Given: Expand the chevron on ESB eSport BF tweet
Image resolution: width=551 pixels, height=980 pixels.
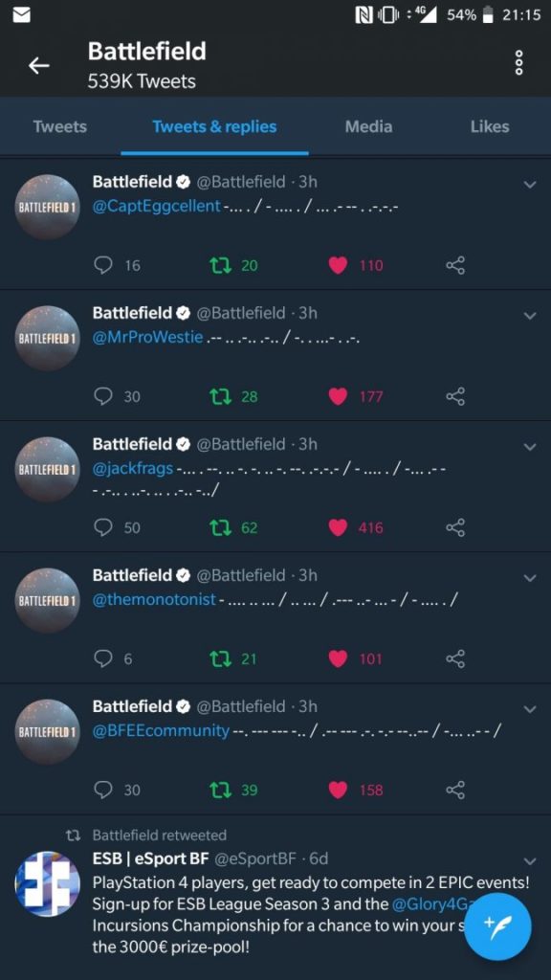Looking at the screenshot, I should (x=530, y=861).
